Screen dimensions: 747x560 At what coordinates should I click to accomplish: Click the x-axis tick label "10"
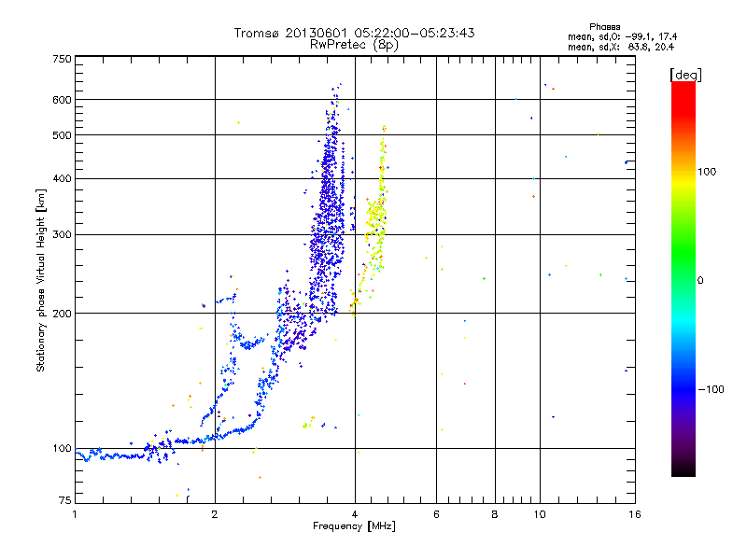click(x=540, y=514)
